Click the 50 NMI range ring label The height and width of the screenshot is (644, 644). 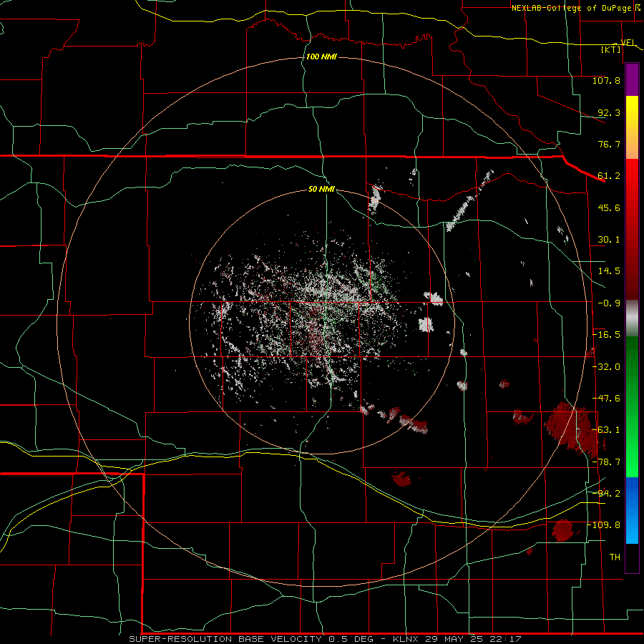321,189
